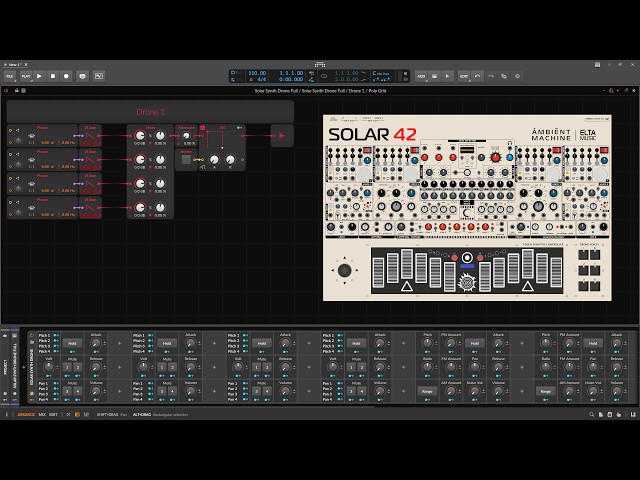Adjust the Attenuate module knob
The height and width of the screenshot is (480, 640).
[x=186, y=136]
